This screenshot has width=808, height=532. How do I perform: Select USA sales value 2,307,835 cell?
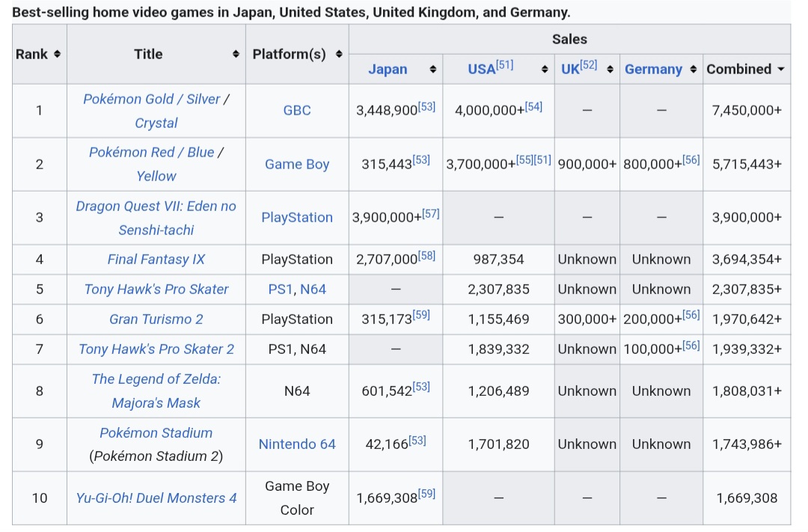pos(498,290)
